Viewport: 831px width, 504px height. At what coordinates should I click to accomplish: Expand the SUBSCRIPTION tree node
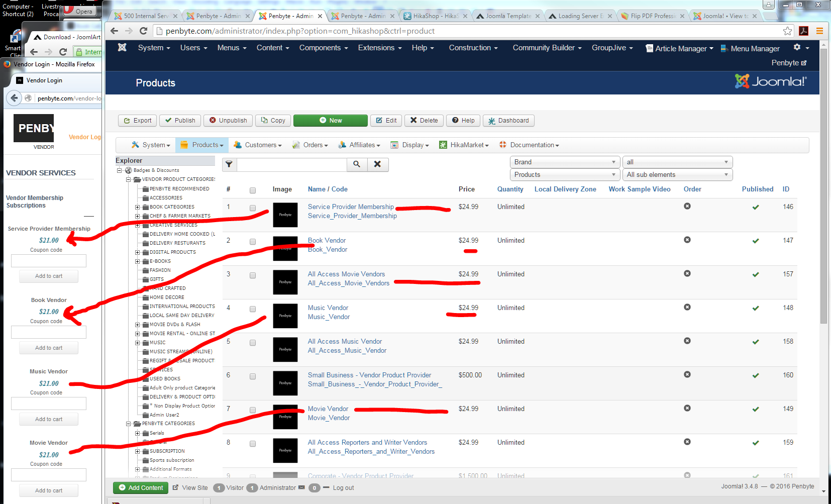(x=137, y=451)
